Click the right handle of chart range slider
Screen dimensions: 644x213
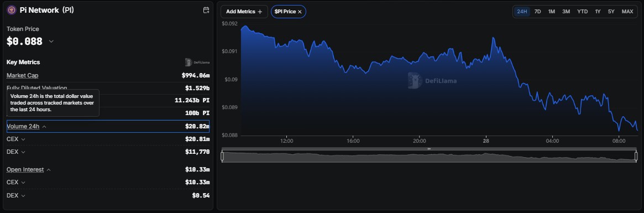(636, 156)
